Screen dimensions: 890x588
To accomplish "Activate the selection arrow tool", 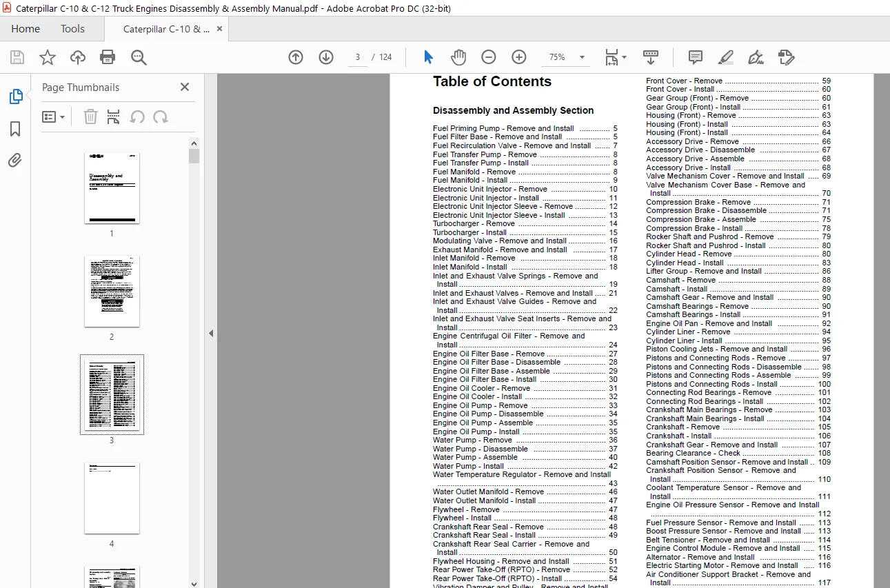I will [x=428, y=57].
